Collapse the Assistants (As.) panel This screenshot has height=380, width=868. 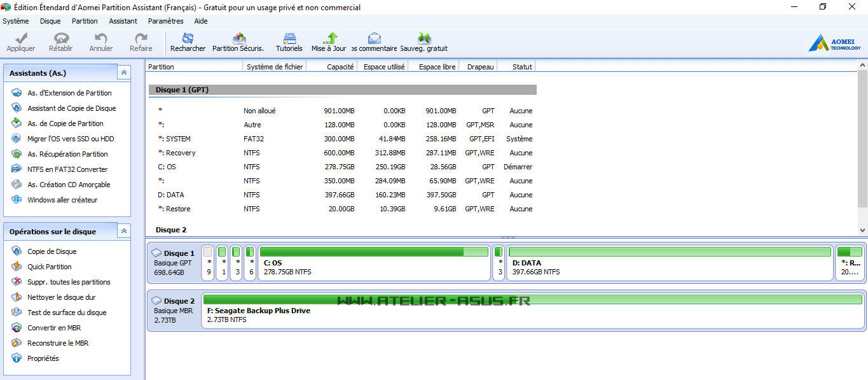point(124,73)
